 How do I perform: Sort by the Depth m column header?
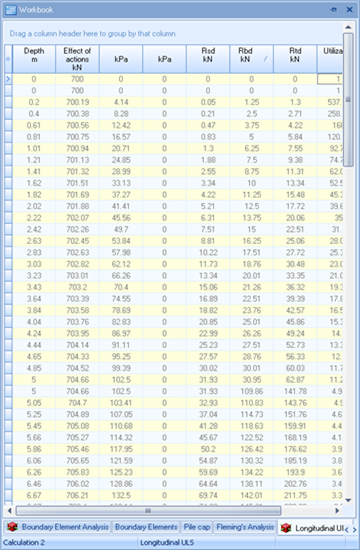pyautogui.click(x=34, y=59)
